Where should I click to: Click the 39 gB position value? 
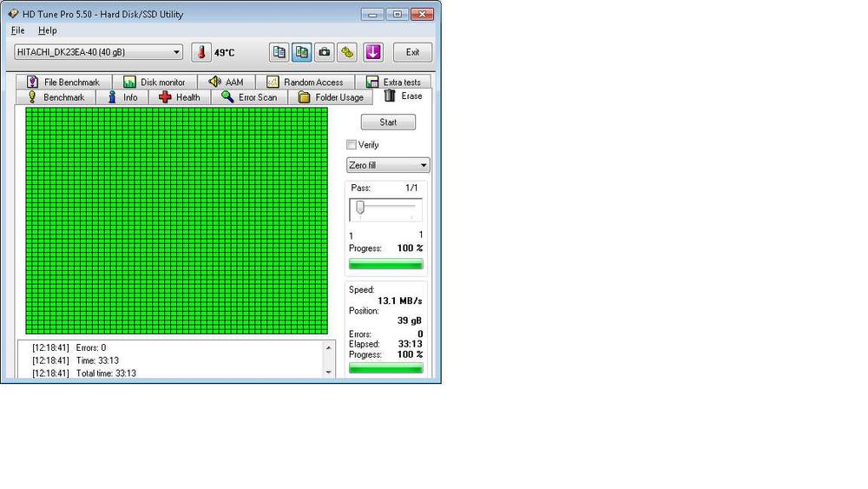[x=410, y=320]
